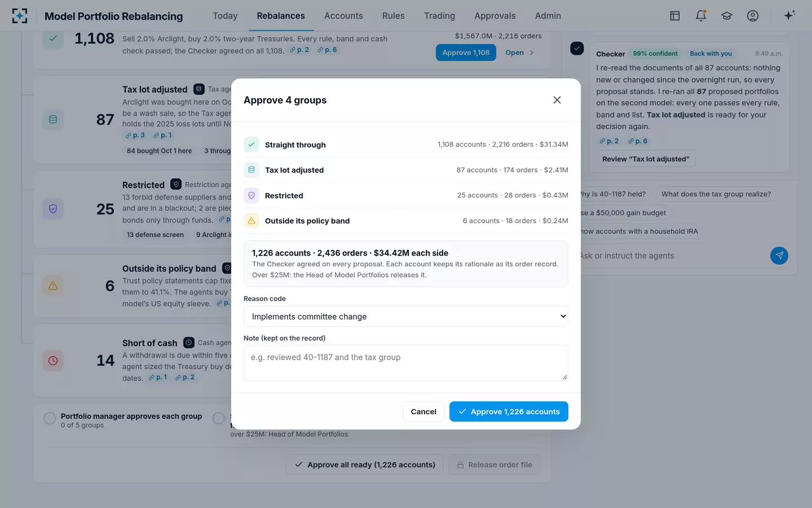Open the Reason code dropdown
812x508 pixels.
click(x=406, y=317)
